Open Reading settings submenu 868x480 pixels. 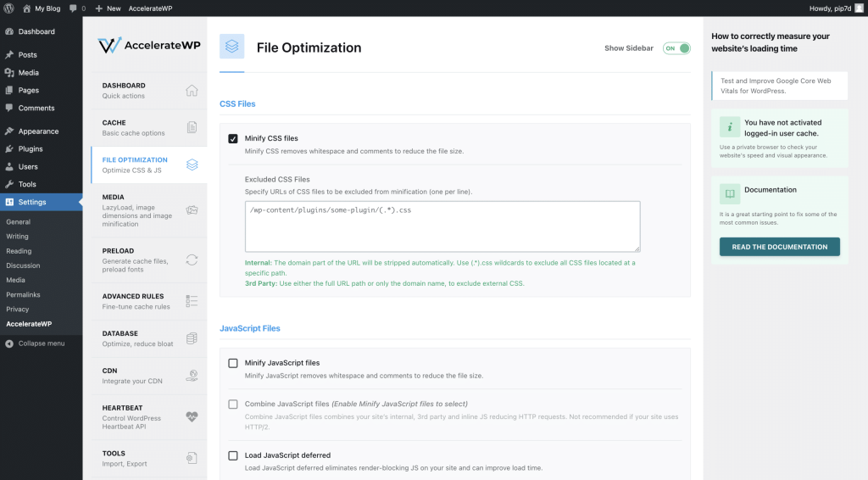[x=19, y=251]
